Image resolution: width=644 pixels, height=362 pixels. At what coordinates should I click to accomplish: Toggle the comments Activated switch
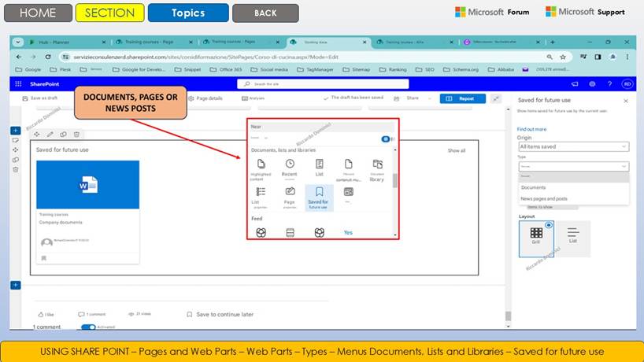click(x=88, y=327)
